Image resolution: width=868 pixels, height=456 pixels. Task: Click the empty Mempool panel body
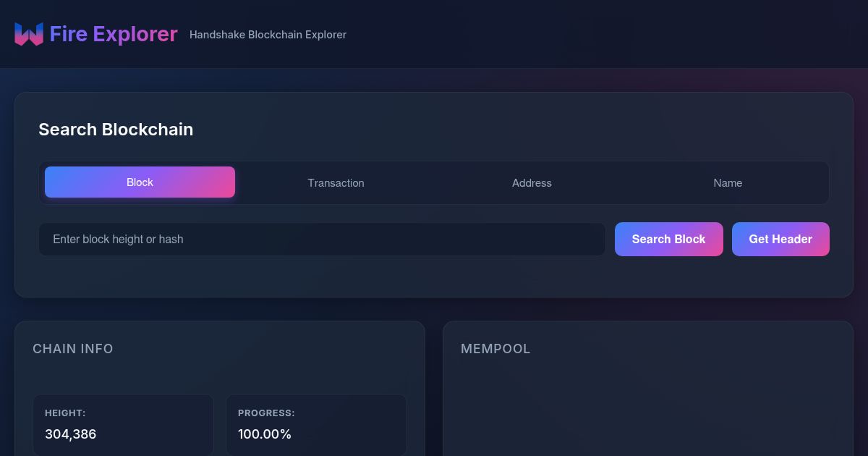647,413
